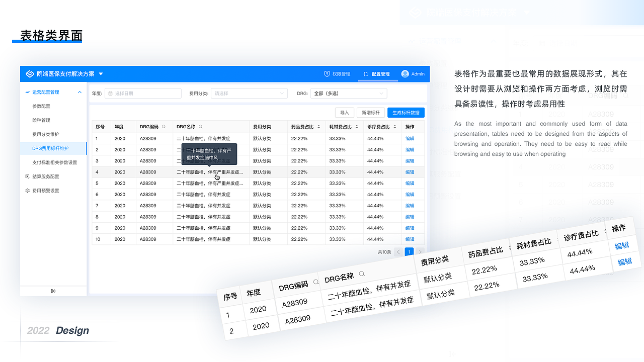This screenshot has width=644, height=362.
Task: Collapse the sidebar with the bottom fold icon
Action: pyautogui.click(x=53, y=291)
